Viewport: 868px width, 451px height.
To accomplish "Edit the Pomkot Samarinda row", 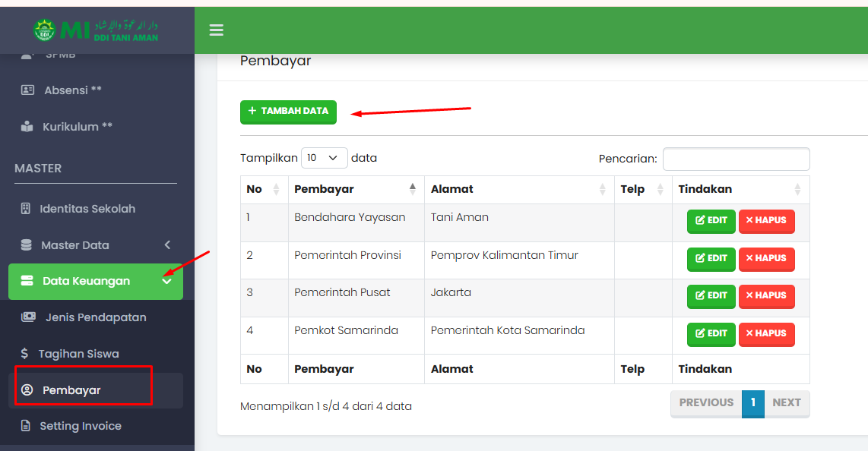I will 711,334.
